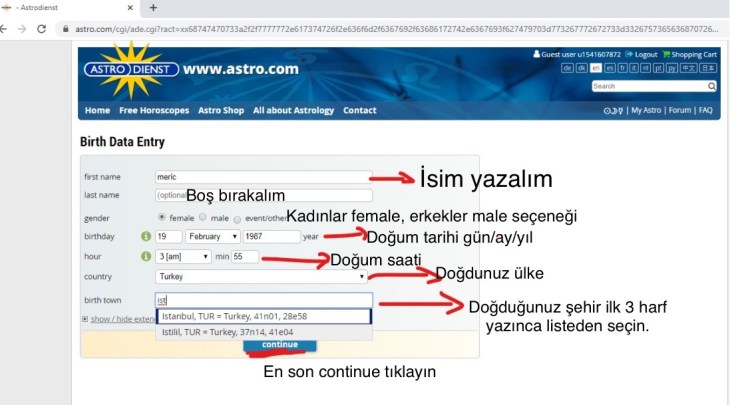Click the Logout link
This screenshot has width=750, height=405.
(646, 55)
